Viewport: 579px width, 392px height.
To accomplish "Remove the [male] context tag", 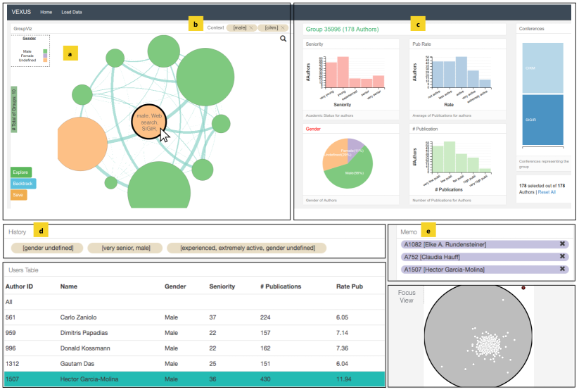I will (251, 27).
